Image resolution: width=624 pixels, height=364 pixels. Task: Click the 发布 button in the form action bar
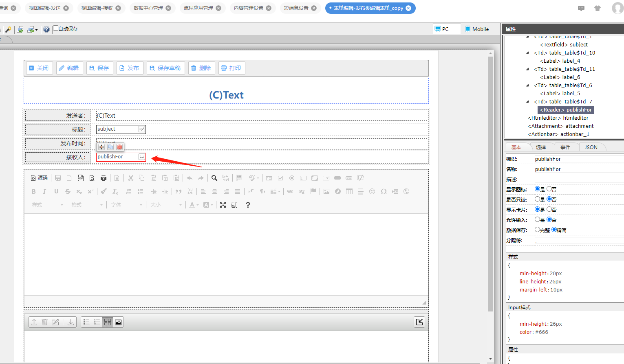[130, 68]
